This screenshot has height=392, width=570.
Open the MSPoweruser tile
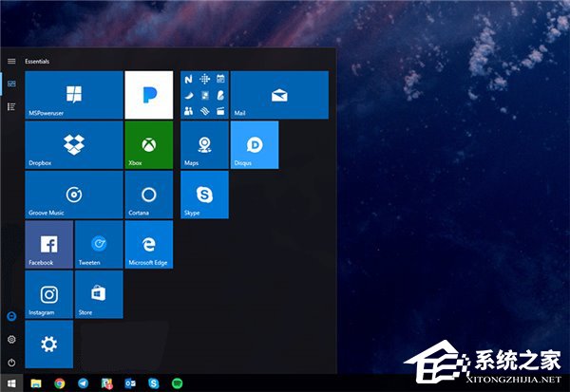click(x=74, y=95)
